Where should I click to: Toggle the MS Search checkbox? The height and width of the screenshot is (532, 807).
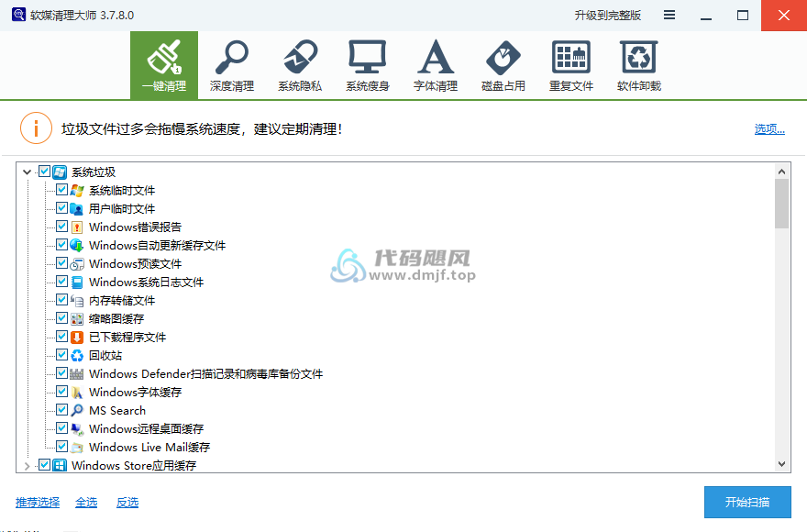[61, 410]
